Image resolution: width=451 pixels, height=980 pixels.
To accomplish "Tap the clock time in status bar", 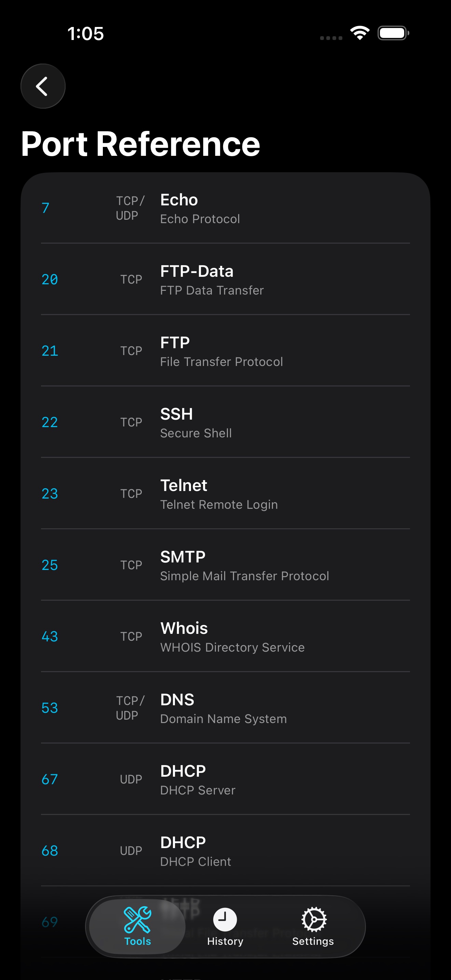I will tap(85, 33).
